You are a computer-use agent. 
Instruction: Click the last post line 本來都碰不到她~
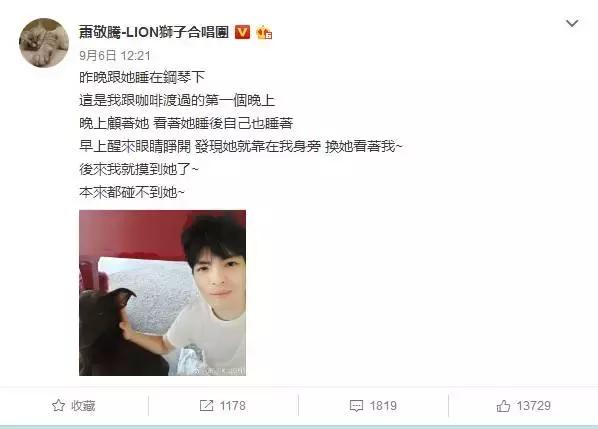[132, 192]
